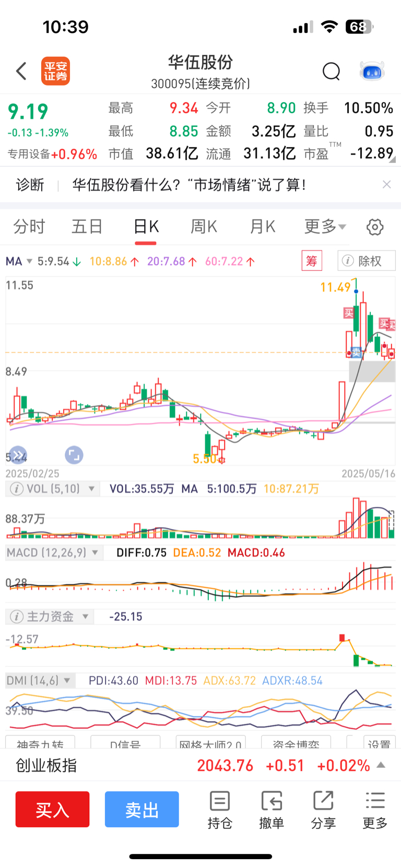Tap the index value 2043.76
Screen dimensions: 401x868
pyautogui.click(x=225, y=766)
